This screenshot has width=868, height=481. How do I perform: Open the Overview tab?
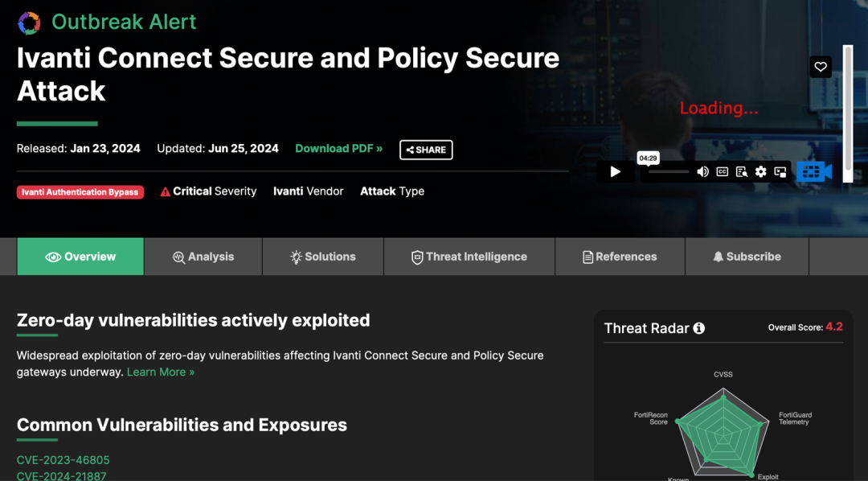click(81, 257)
